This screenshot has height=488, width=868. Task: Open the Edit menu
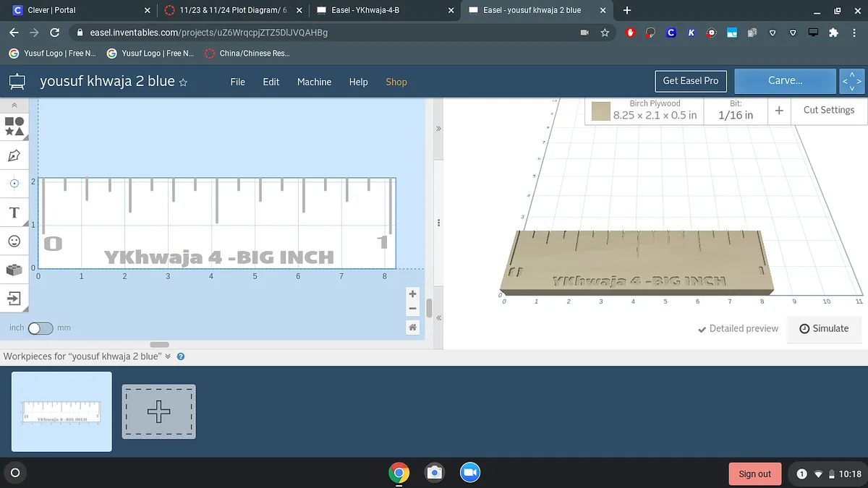[x=271, y=82]
